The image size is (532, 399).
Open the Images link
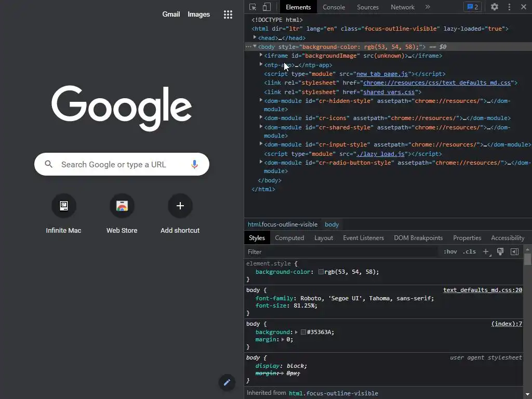click(198, 14)
